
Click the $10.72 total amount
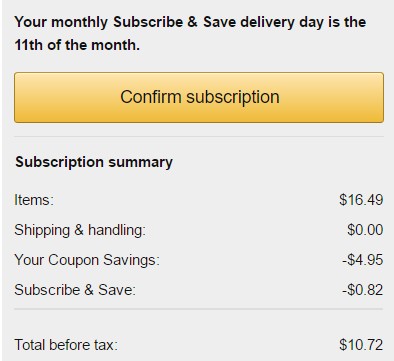coord(361,345)
